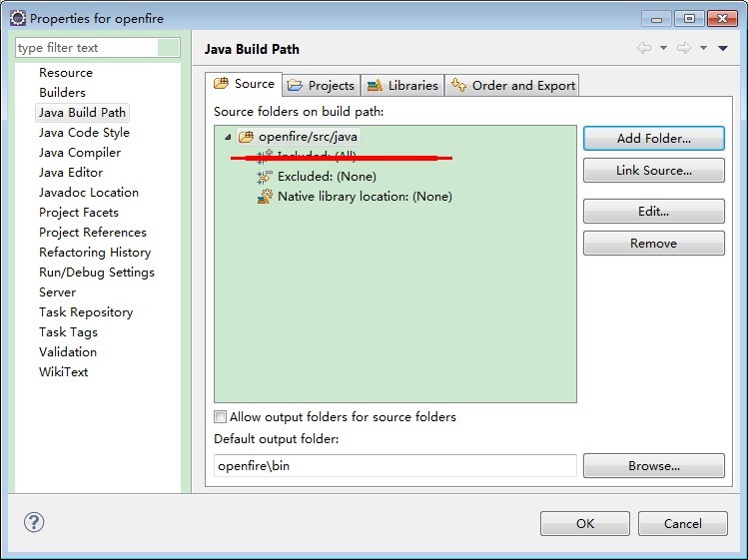Switch to the Projects tab

click(x=322, y=86)
